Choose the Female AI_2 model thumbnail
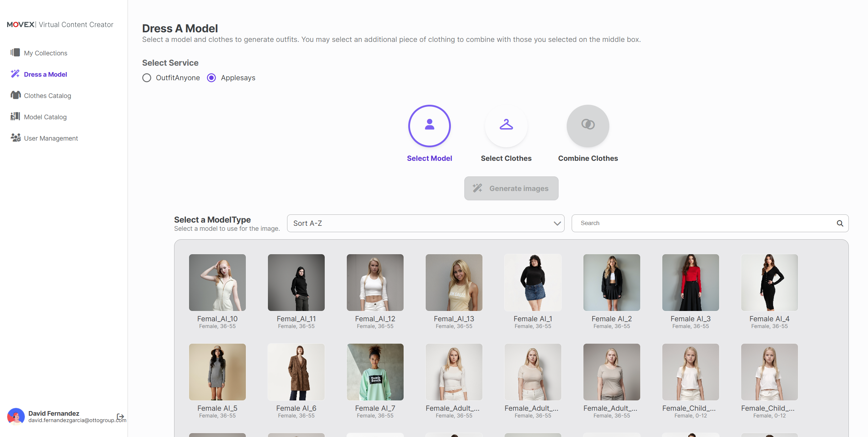 click(612, 283)
